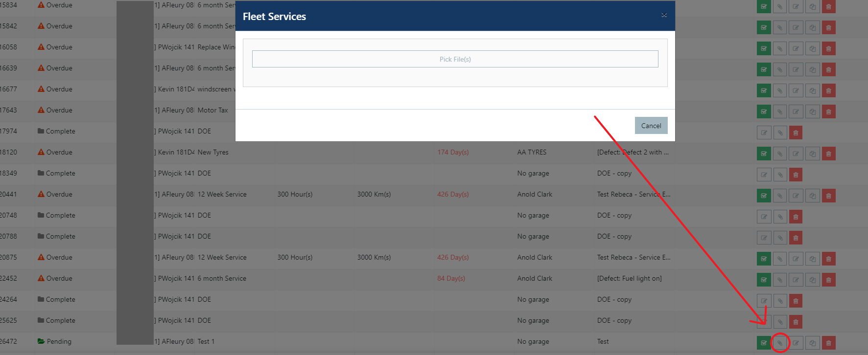
Task: Copy service 22452 with the duplicate icon
Action: [812, 280]
